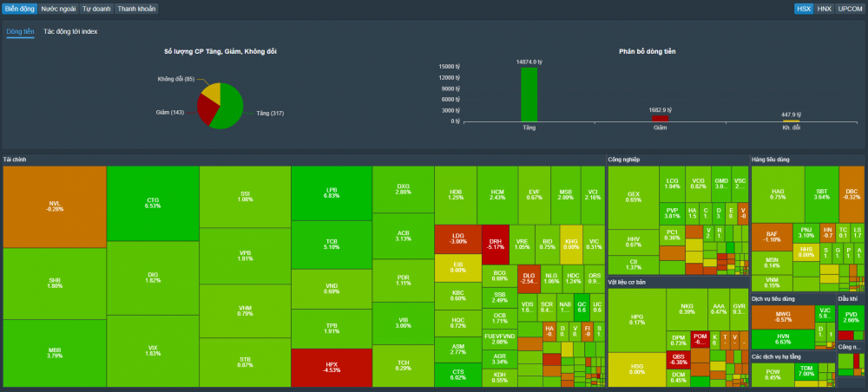Open the Tác động tới index sub-tab
Screen dimensions: 868x392
(70, 31)
